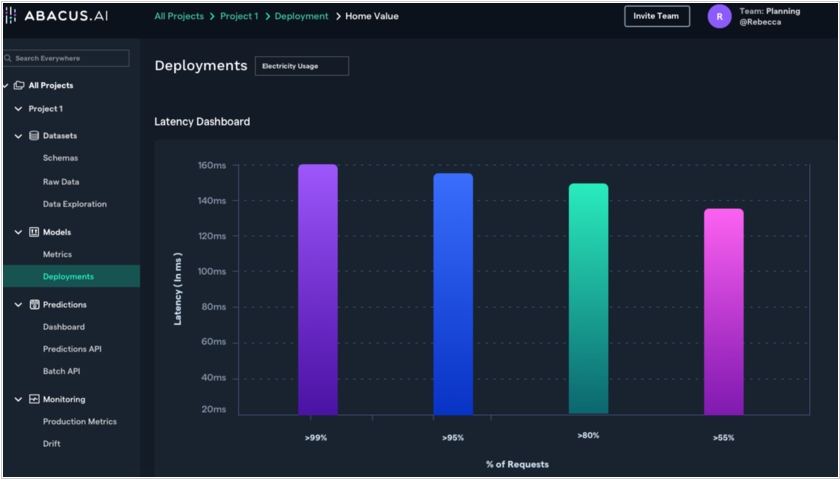Select Deployments in the sidebar

click(x=68, y=277)
